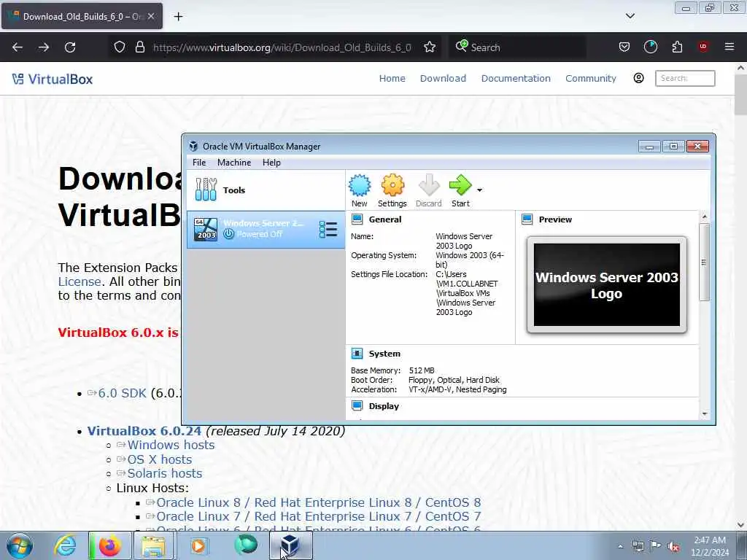Go back in Firefox
Screen dimensions: 747x560
coord(18,47)
